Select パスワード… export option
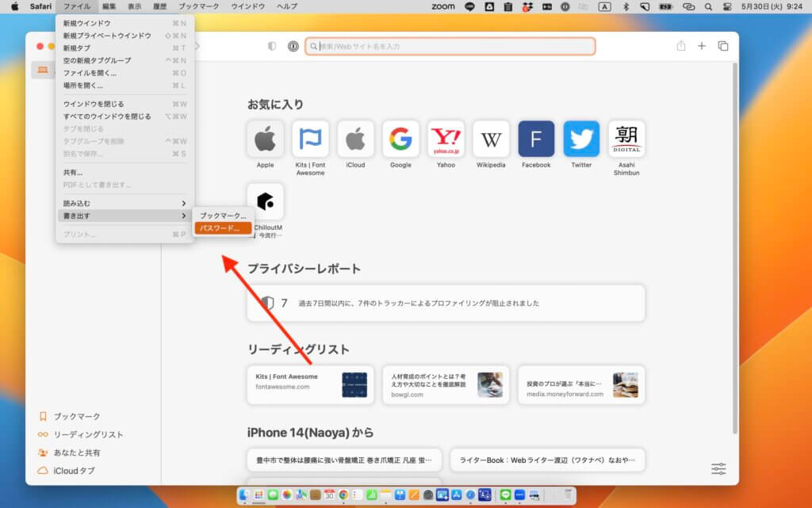This screenshot has width=812, height=508. [x=223, y=228]
